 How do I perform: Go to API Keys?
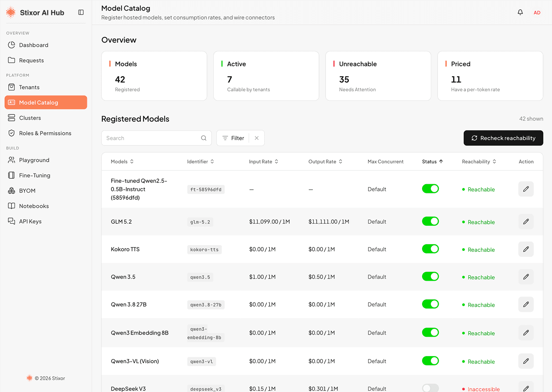[x=46, y=221]
